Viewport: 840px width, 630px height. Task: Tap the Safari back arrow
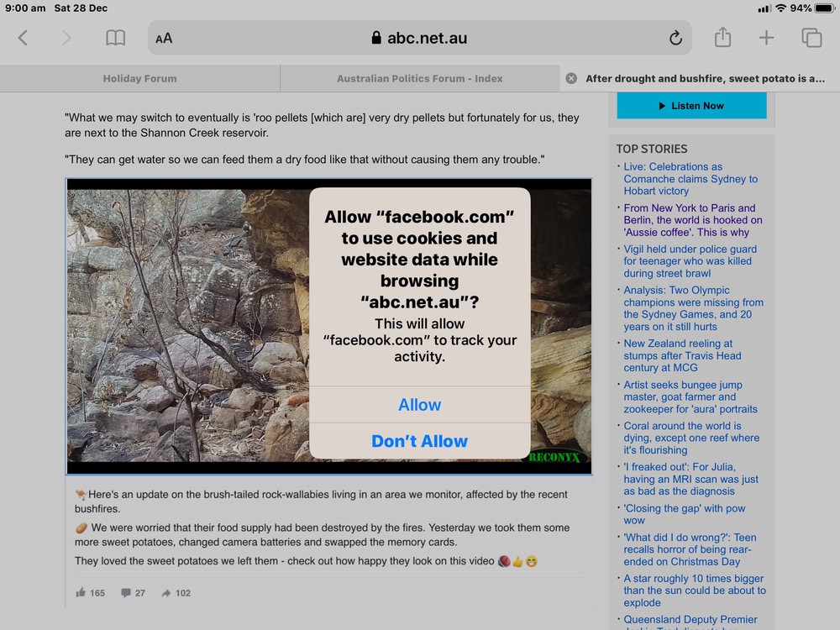tap(23, 38)
